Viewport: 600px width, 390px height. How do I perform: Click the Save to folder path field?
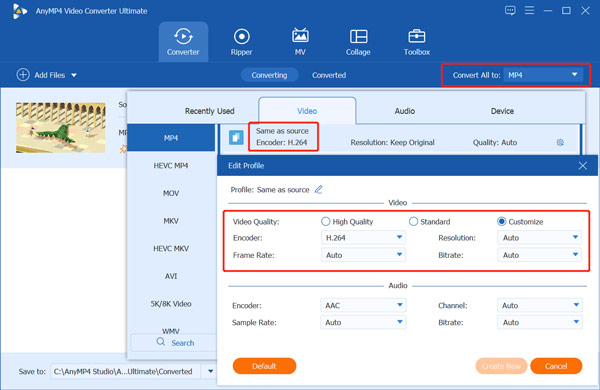(126, 371)
